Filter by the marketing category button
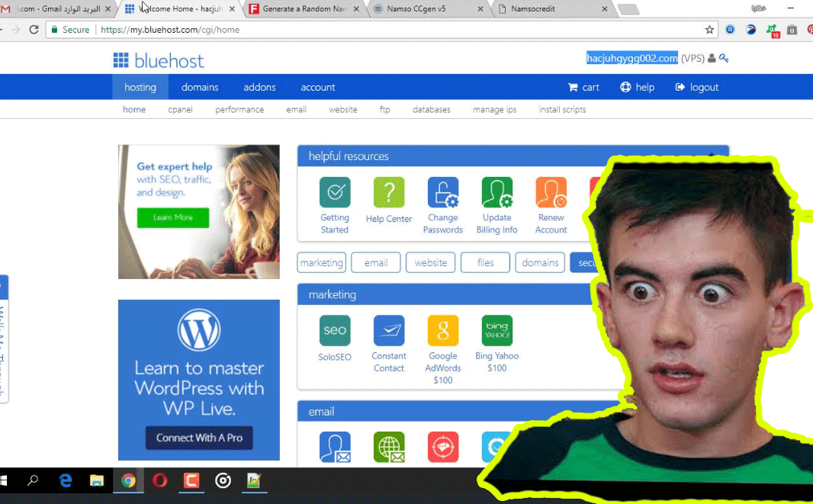 click(322, 262)
